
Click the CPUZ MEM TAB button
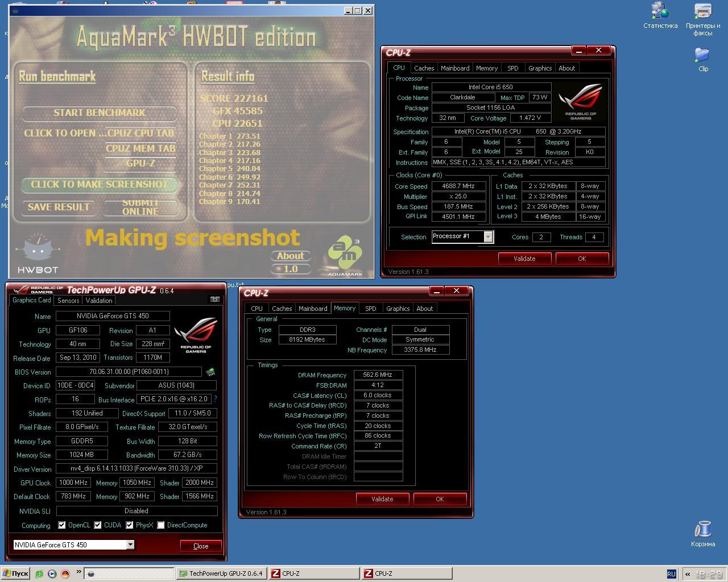pos(140,148)
